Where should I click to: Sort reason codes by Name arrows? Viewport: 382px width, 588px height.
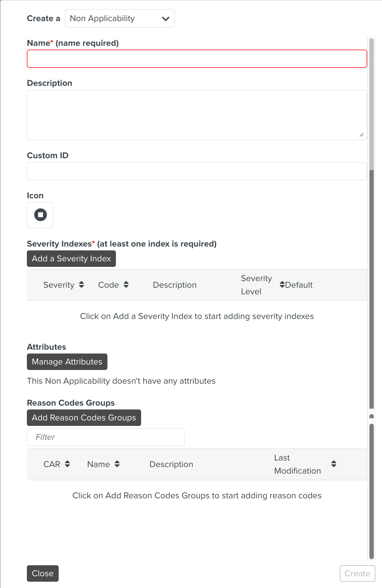click(x=117, y=464)
